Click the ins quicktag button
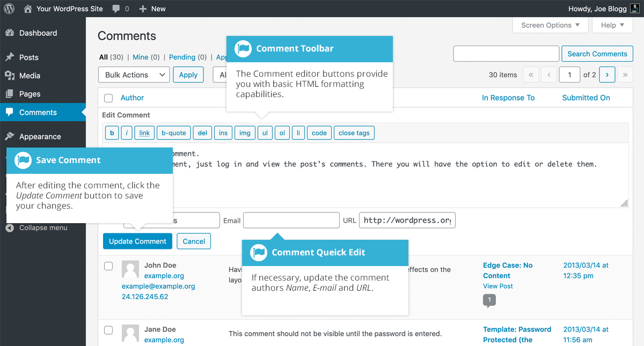This screenshot has height=346, width=644. (x=223, y=133)
